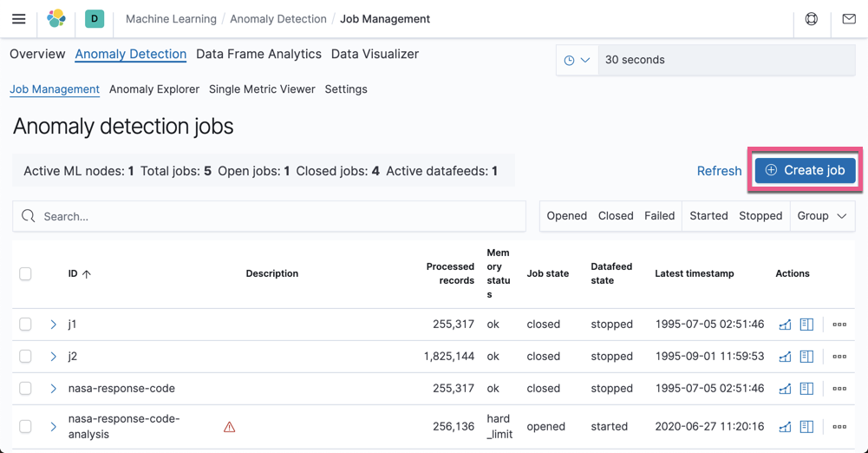Open j2 in Anomaly Explorer
Screen dimensions: 868x453
(806, 357)
